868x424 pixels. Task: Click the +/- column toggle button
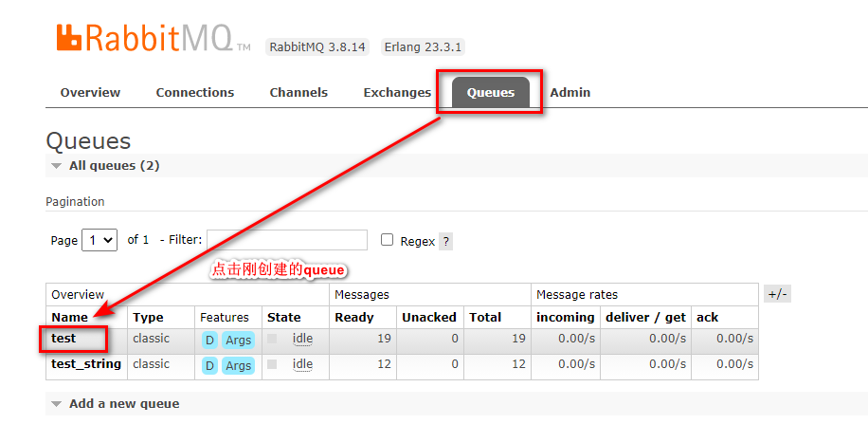[x=777, y=294]
